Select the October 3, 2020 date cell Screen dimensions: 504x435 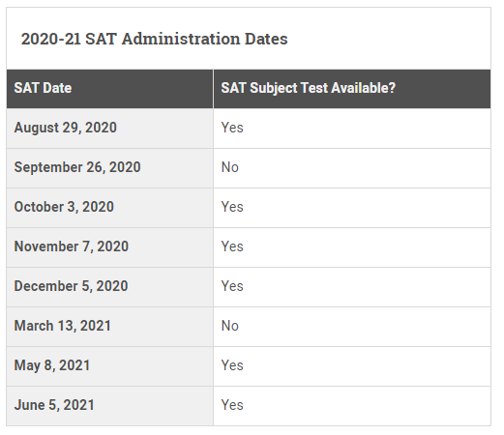(109, 208)
